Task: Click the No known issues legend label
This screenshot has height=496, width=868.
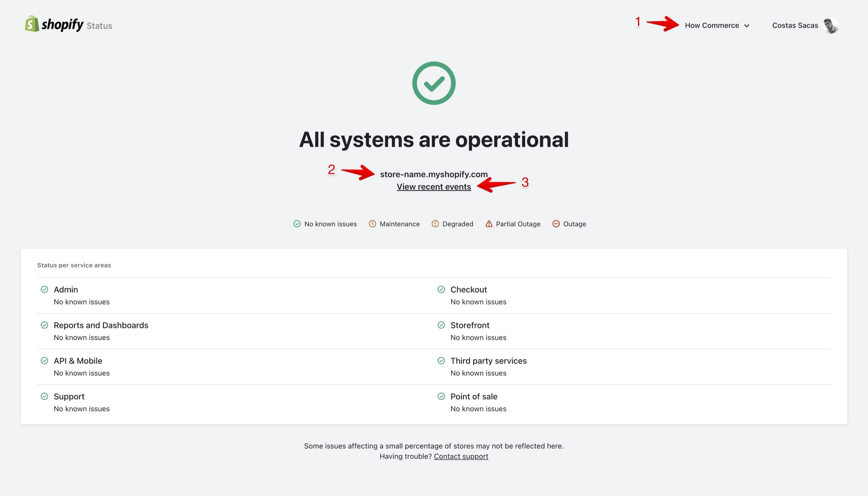Action: point(330,224)
